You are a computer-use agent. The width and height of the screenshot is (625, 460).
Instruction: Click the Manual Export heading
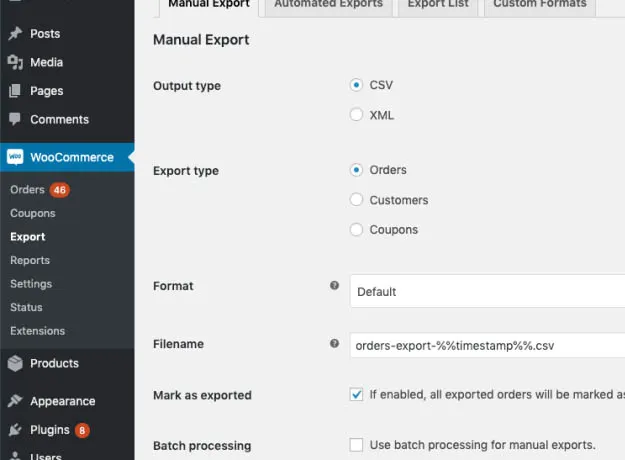pos(201,40)
